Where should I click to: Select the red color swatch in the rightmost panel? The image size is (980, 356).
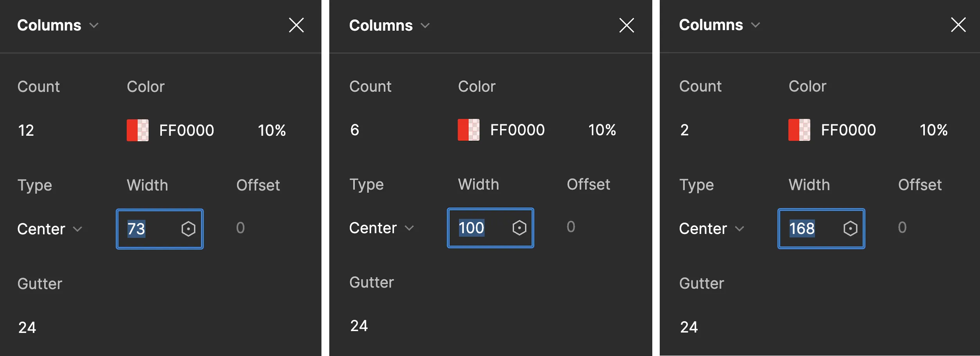pos(799,130)
